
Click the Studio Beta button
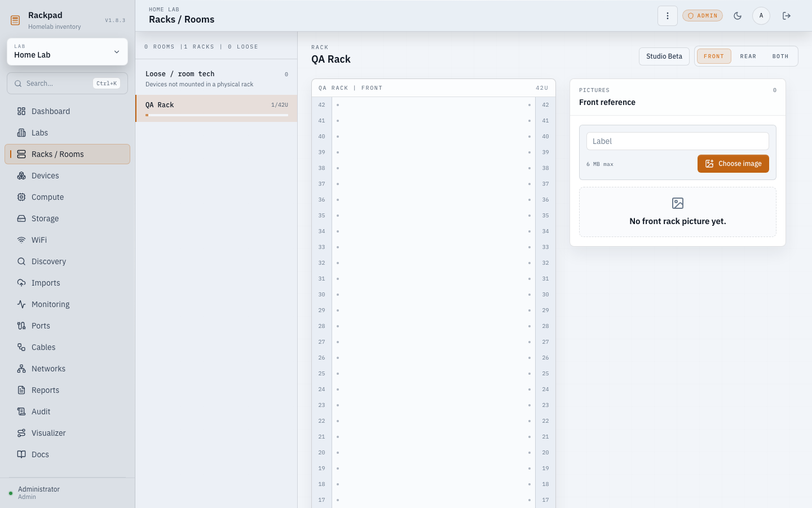pos(664,56)
